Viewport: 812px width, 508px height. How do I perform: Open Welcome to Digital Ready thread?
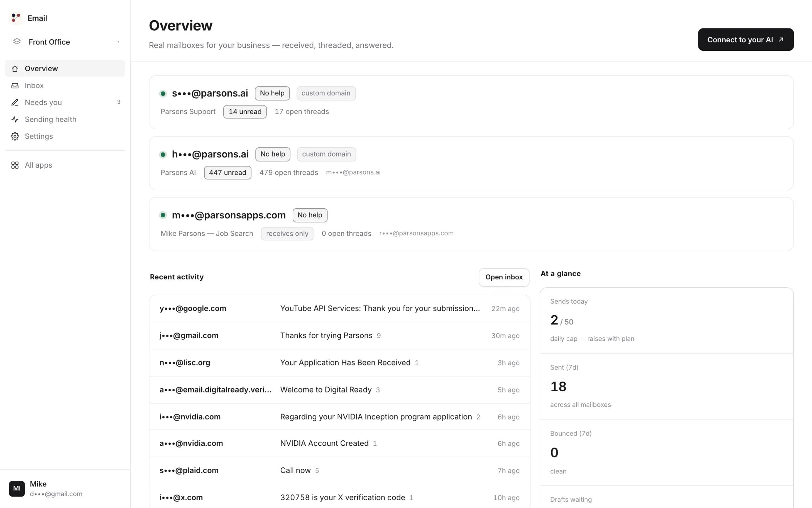click(340, 390)
